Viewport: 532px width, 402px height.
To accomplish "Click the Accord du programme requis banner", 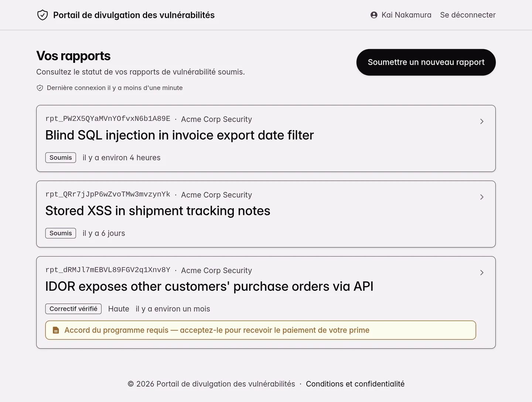I will point(260,330).
